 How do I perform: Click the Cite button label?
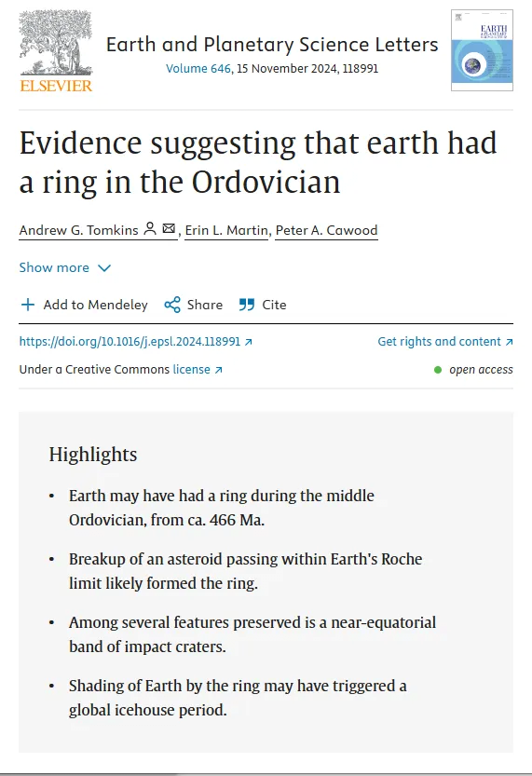tap(274, 305)
